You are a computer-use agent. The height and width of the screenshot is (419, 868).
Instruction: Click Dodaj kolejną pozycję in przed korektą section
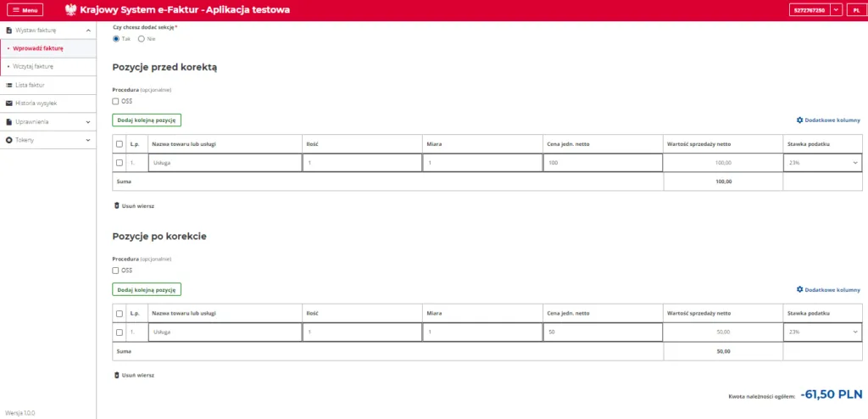(147, 120)
